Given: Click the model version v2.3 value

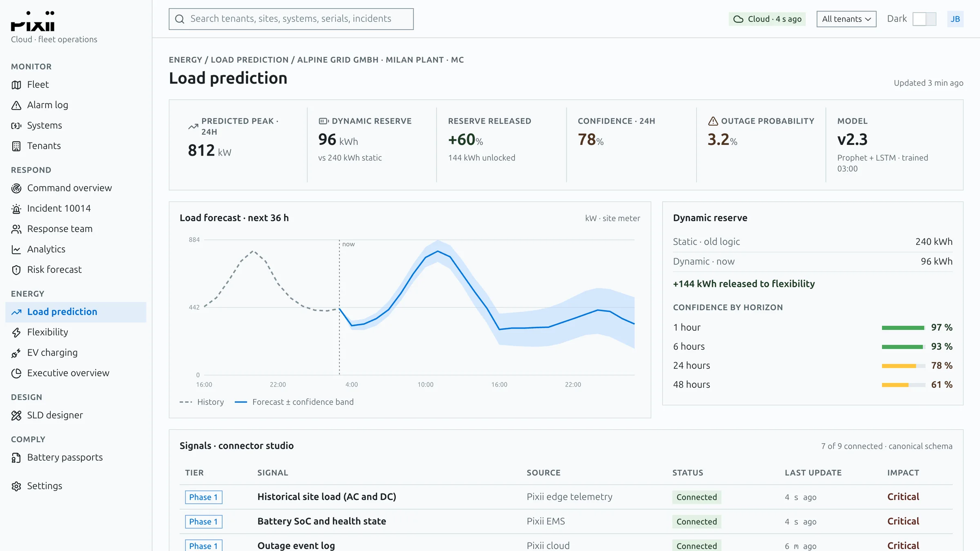Looking at the screenshot, I should coord(852,140).
